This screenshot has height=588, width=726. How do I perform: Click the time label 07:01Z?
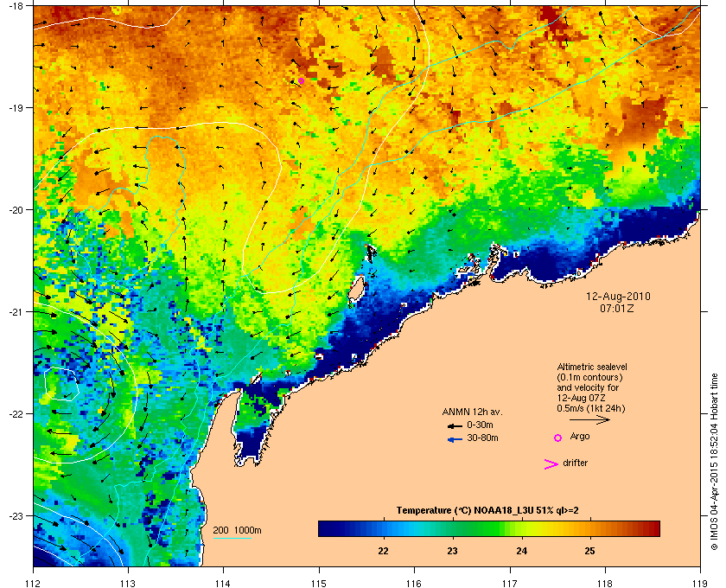(x=617, y=308)
